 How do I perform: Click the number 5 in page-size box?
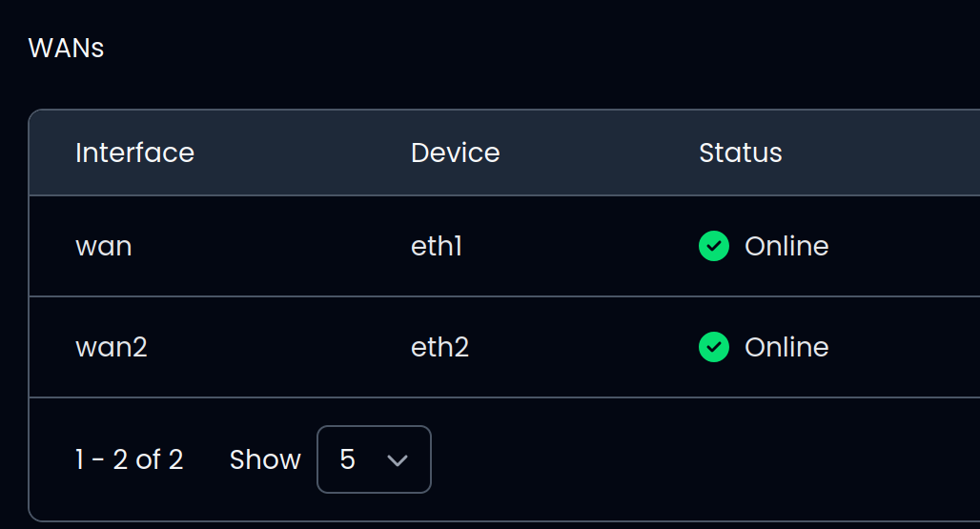348,459
